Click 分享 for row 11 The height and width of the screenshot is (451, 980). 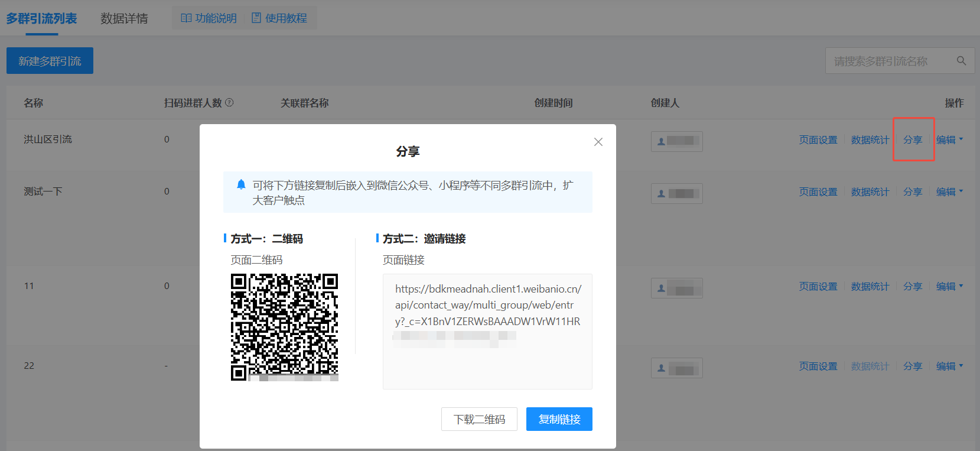913,286
